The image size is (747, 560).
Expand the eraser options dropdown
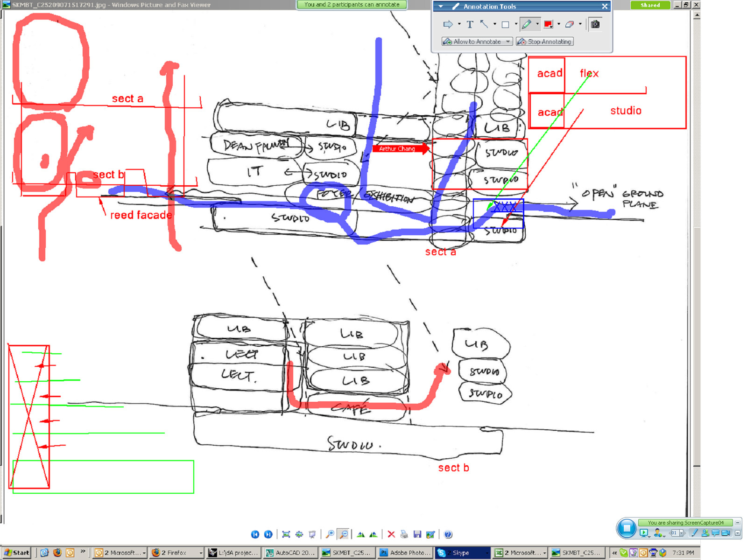[580, 24]
